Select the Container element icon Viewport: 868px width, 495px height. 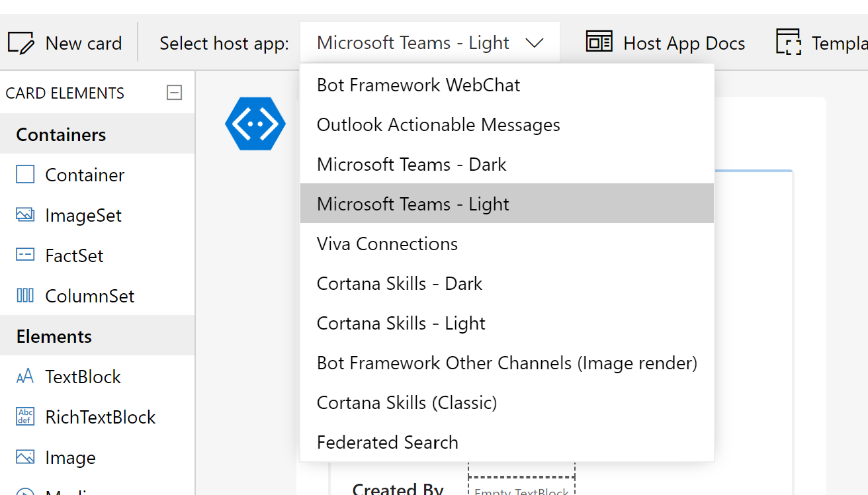tap(24, 174)
